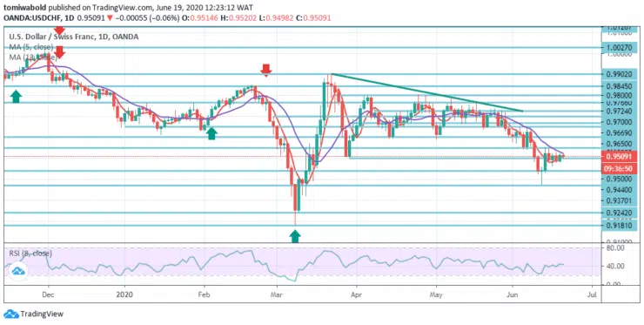The image size is (644, 325).
Task: Select the MA (5, close) indicator label
Action: pyautogui.click(x=31, y=47)
